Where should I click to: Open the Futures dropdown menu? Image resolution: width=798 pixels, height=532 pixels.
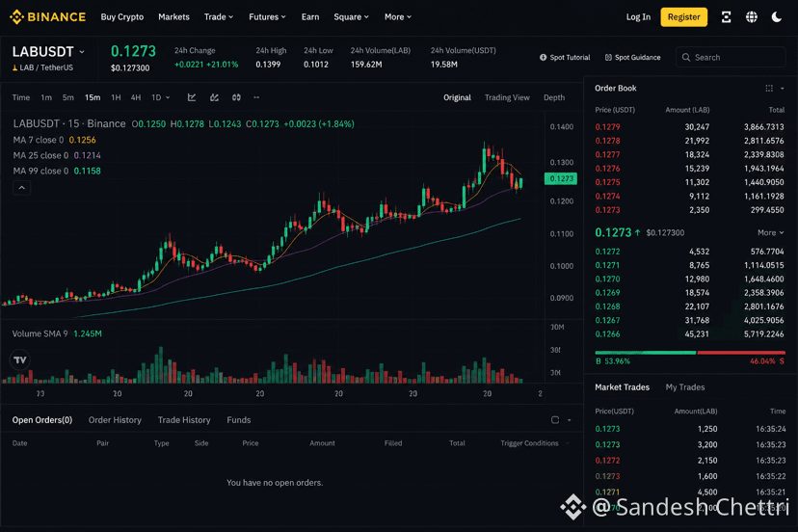tap(267, 16)
